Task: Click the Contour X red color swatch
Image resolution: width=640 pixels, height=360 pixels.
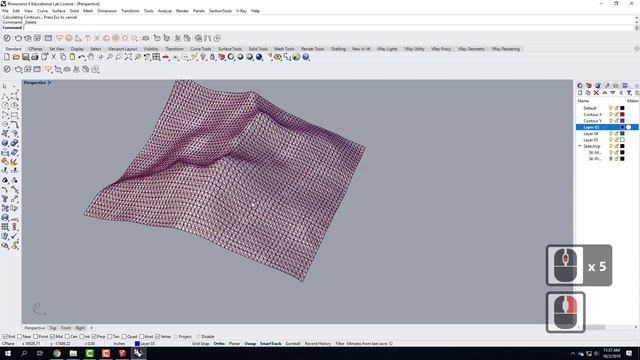Action: point(622,115)
